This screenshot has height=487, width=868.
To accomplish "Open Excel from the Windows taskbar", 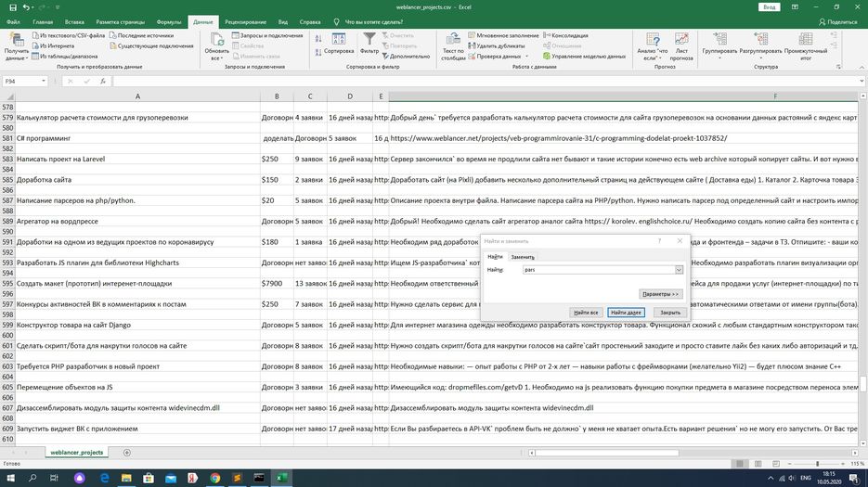I will [x=281, y=478].
